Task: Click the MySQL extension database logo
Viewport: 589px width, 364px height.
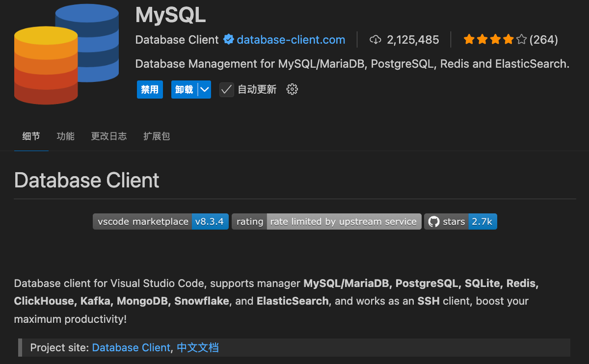Action: pos(66,53)
